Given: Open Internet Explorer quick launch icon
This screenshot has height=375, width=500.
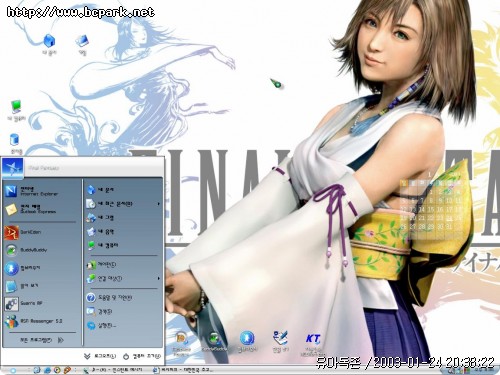Looking at the screenshot, I should coord(47,370).
